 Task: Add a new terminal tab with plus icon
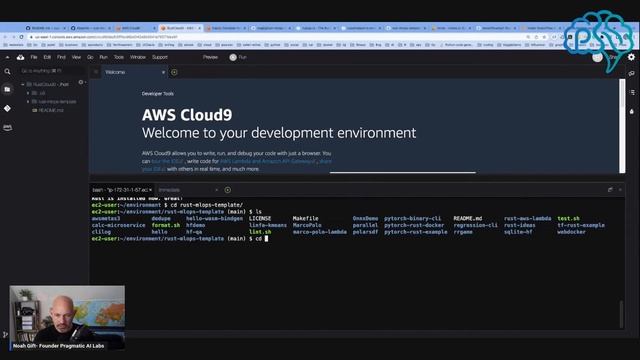coord(228,190)
